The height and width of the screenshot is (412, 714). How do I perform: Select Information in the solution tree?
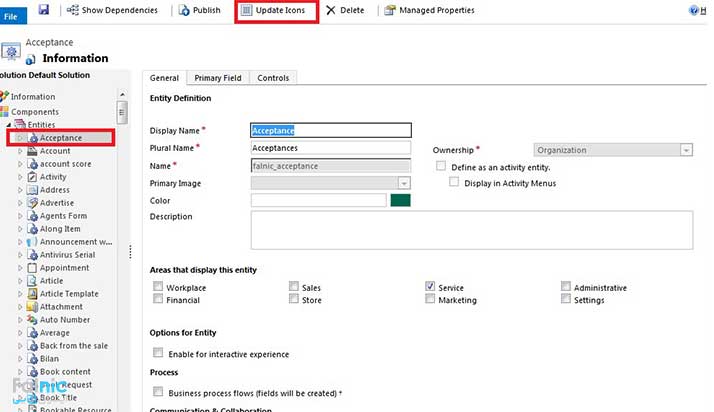tap(33, 97)
